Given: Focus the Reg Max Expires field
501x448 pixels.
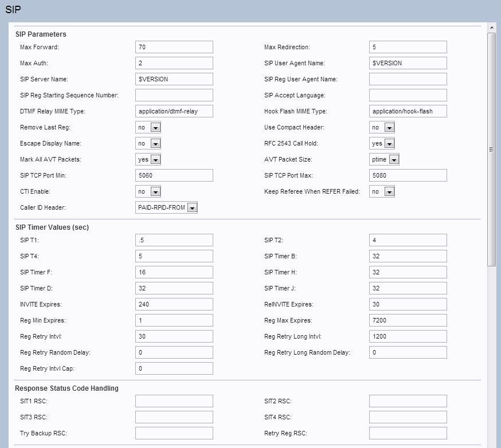Looking at the screenshot, I should tap(408, 320).
